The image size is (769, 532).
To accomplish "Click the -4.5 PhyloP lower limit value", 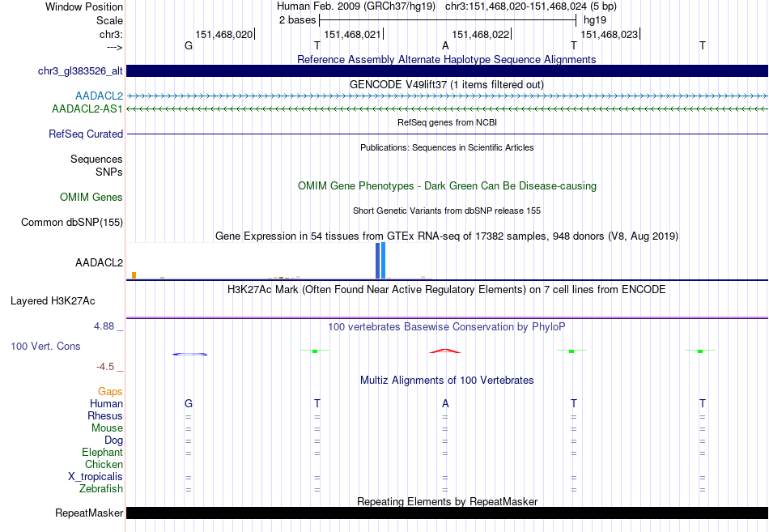I will pos(105,367).
